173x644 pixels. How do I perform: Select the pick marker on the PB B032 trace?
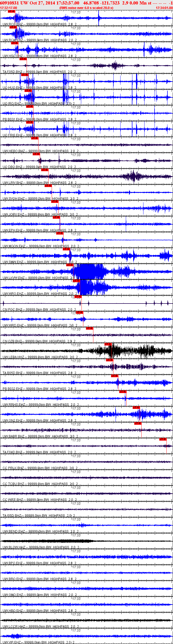(115, 376)
